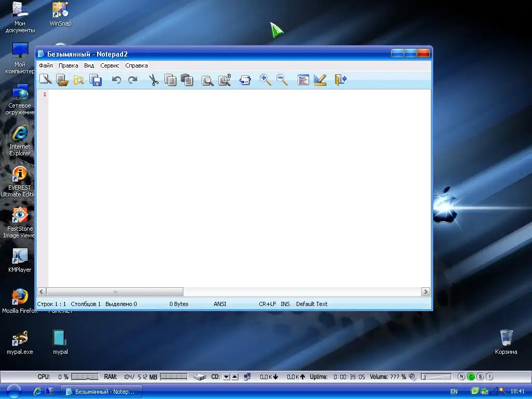Select the KMPlayer desktop icon
The width and height of the screenshot is (532, 399).
[x=20, y=260]
